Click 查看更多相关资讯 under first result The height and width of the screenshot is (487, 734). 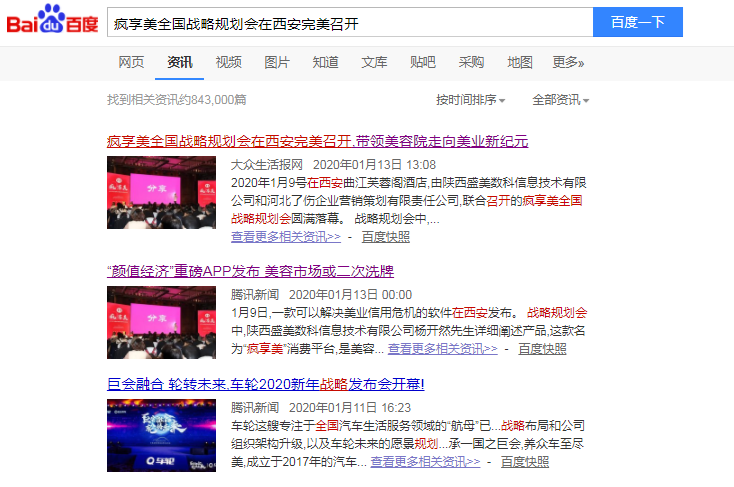(x=286, y=237)
